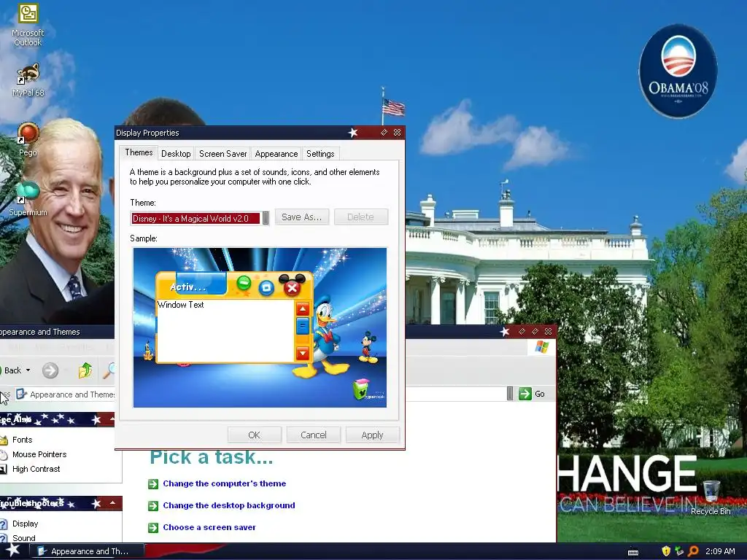The image size is (747, 560).
Task: Click the star Start button on taskbar
Action: [12, 551]
